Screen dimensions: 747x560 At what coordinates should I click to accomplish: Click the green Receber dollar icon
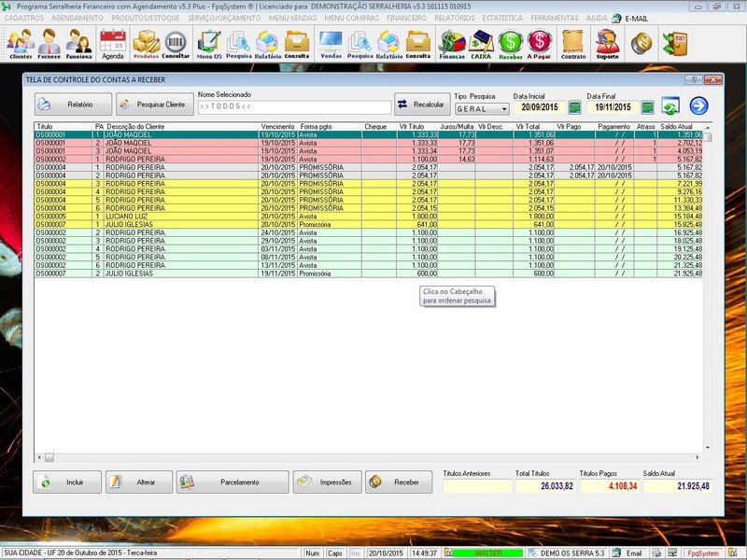click(x=511, y=44)
